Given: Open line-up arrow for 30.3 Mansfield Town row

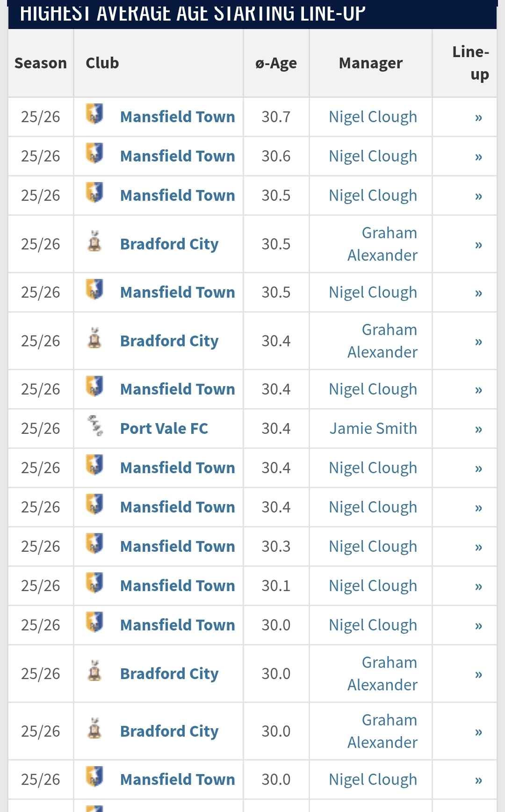Looking at the screenshot, I should click(478, 547).
